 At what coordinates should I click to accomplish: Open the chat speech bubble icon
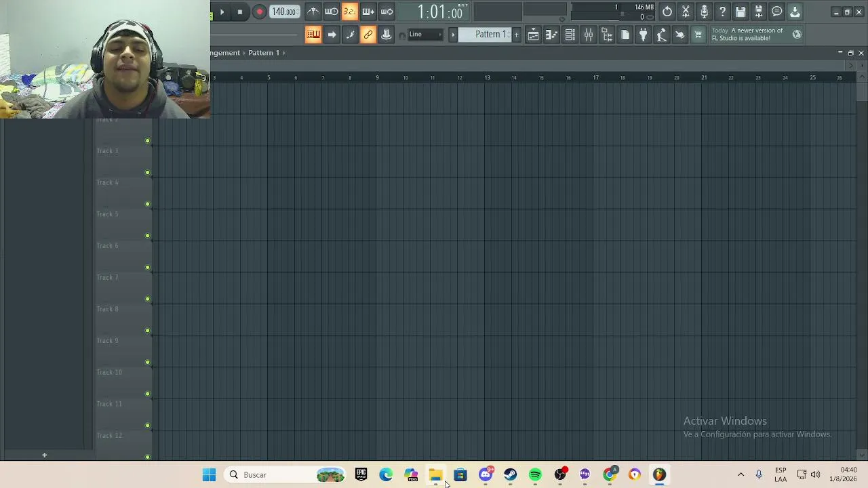[x=777, y=12]
